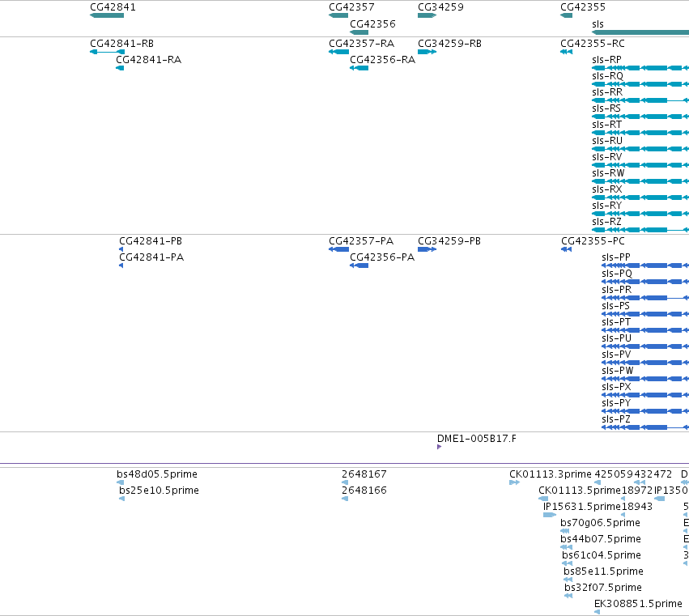The height and width of the screenshot is (616, 689).
Task: Select the sls-RR transcript model
Action: point(640,100)
